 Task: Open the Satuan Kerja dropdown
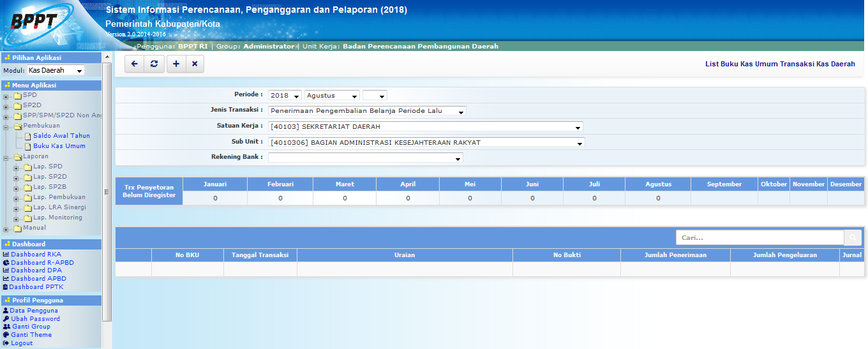coord(426,127)
